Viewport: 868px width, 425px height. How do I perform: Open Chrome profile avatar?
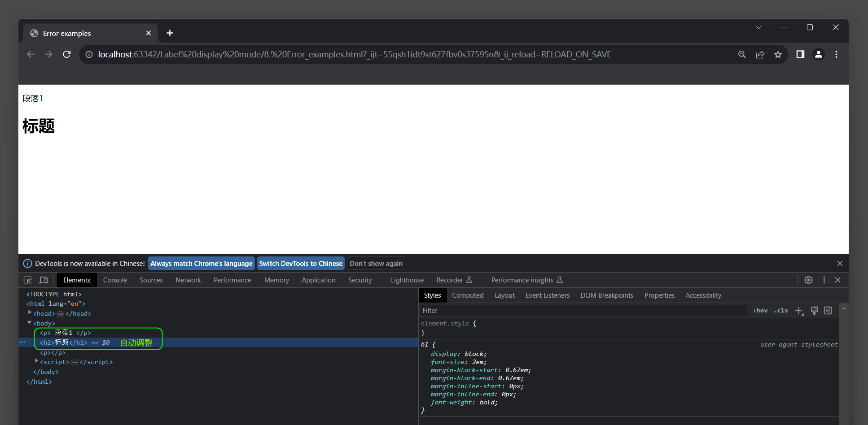(x=819, y=54)
